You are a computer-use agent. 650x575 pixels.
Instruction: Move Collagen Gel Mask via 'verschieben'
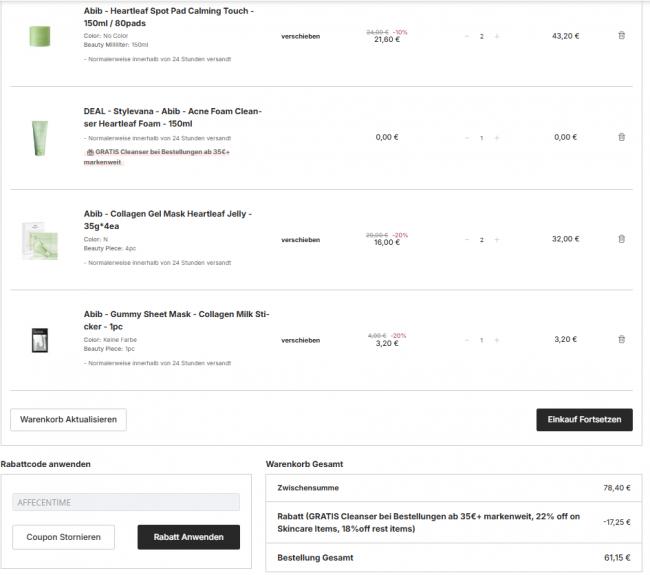pyautogui.click(x=300, y=240)
